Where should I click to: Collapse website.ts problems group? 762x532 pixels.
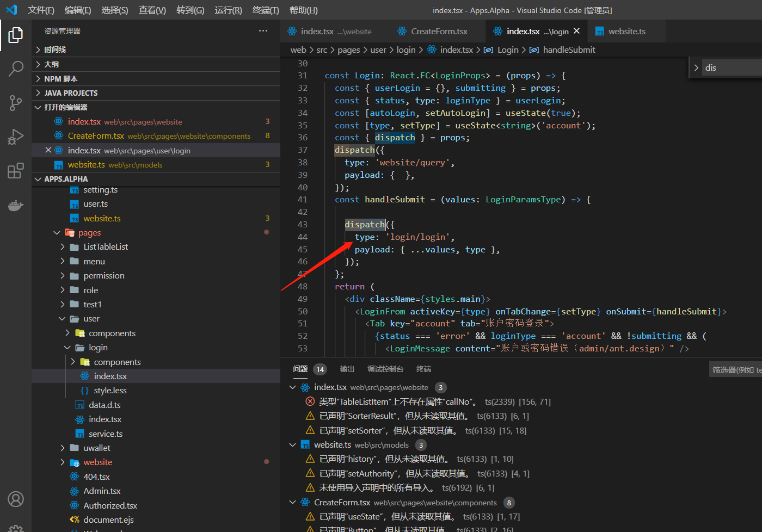tap(293, 445)
